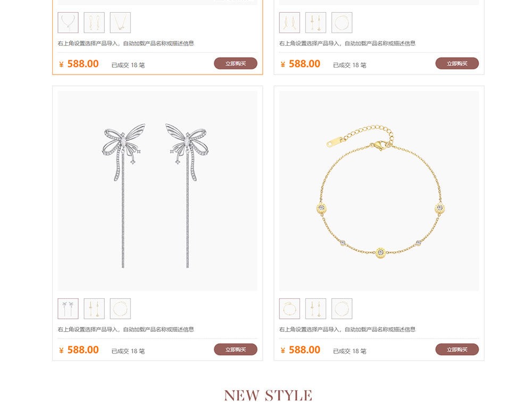Open butterfly earrings product description text

tap(126, 330)
